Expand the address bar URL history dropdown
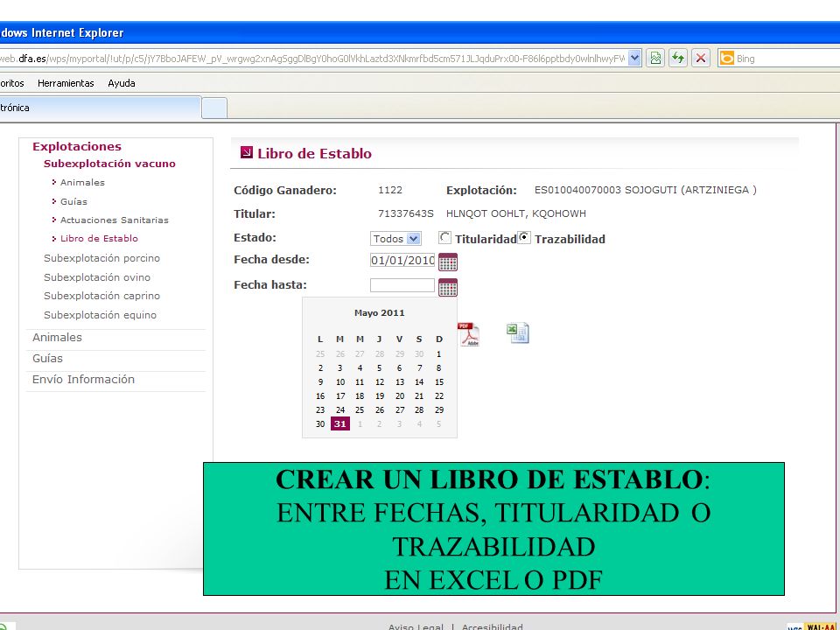 tap(634, 58)
